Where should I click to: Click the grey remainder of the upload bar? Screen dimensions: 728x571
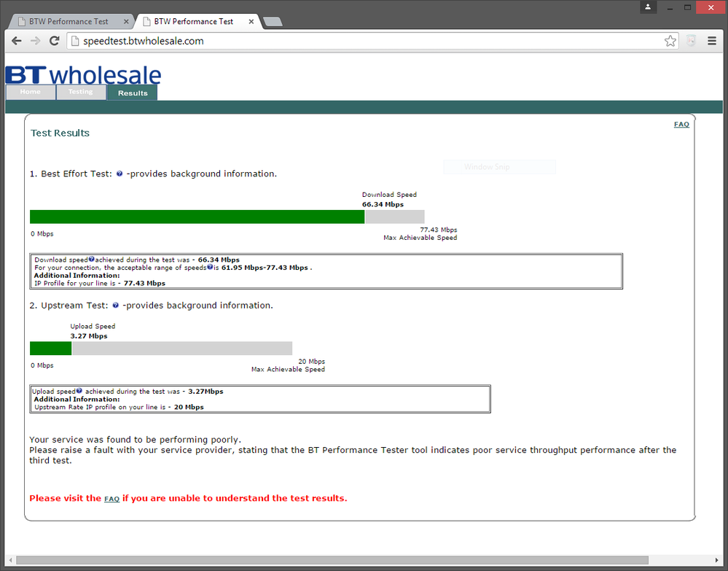click(x=182, y=349)
